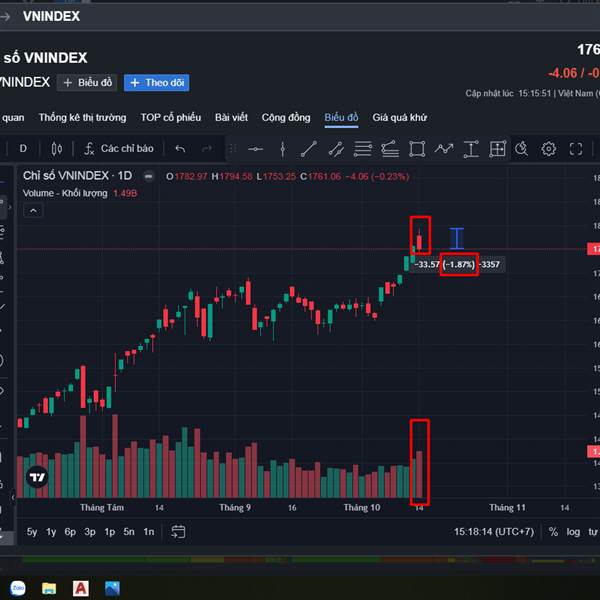Collapse the indicator legend chevron
The width and height of the screenshot is (600, 600).
click(33, 210)
